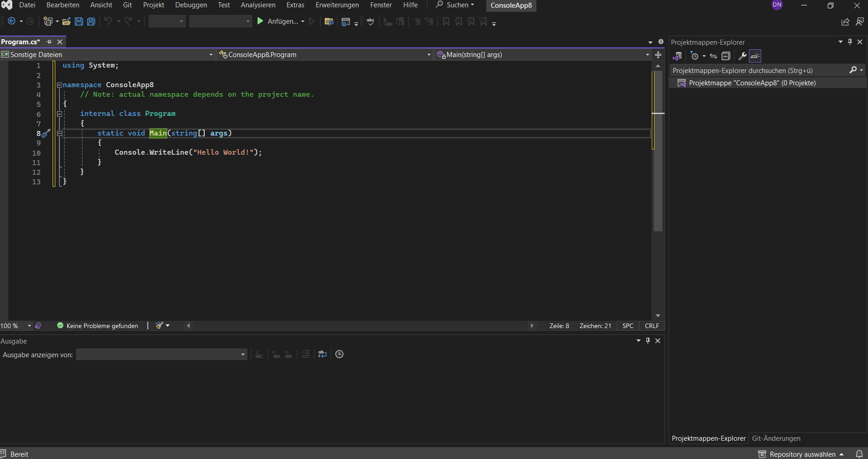Collapse all items in Projektmappen-Explorer
Image resolution: width=868 pixels, height=459 pixels.
(726, 56)
